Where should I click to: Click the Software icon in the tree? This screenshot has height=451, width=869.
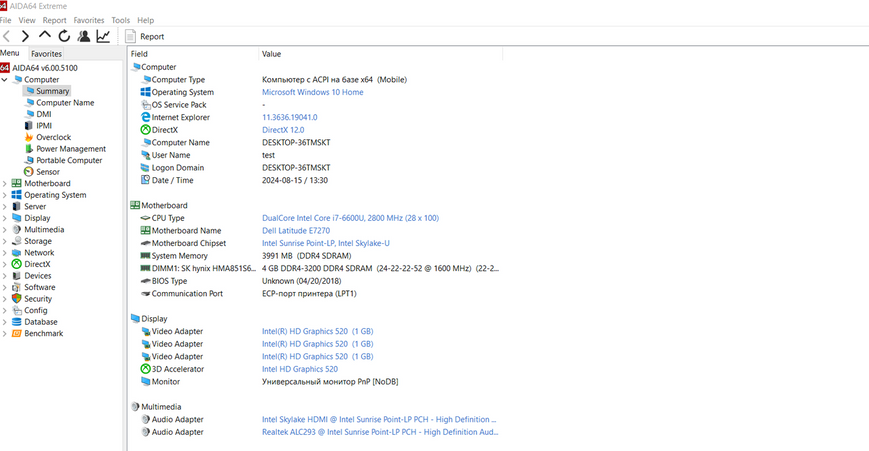[x=17, y=288]
